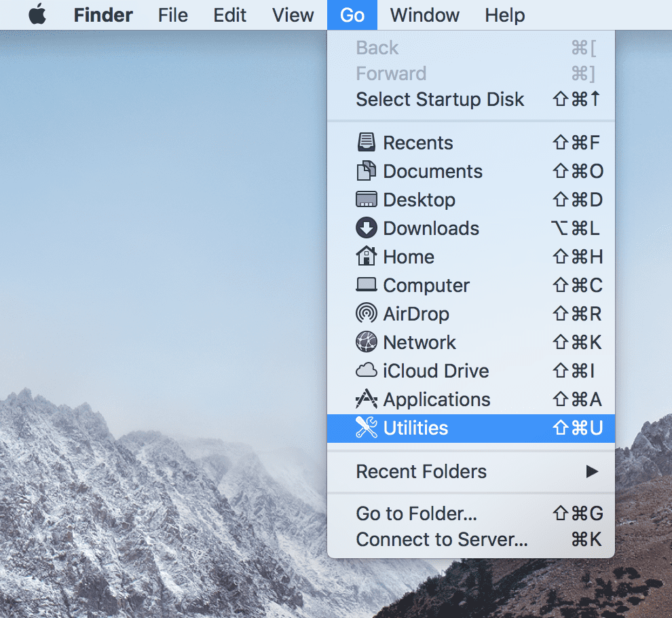The image size is (672, 618).
Task: Click the Applications 'A' icon
Action: [x=367, y=399]
